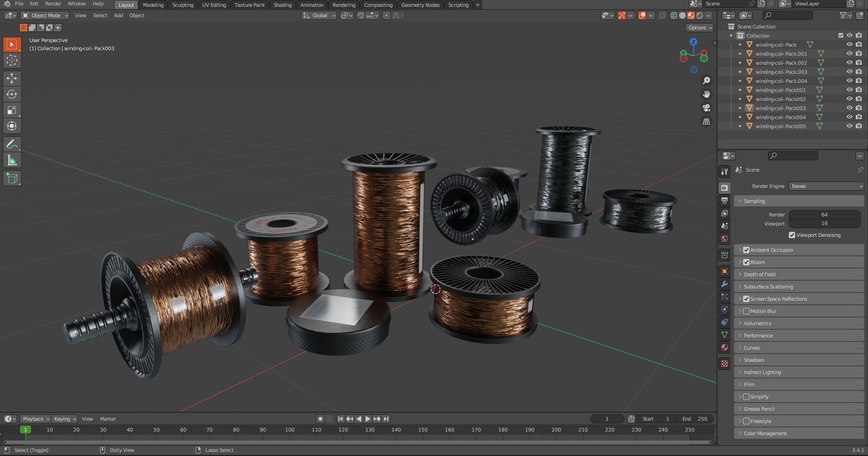Open the Keying dropdown

click(64, 419)
